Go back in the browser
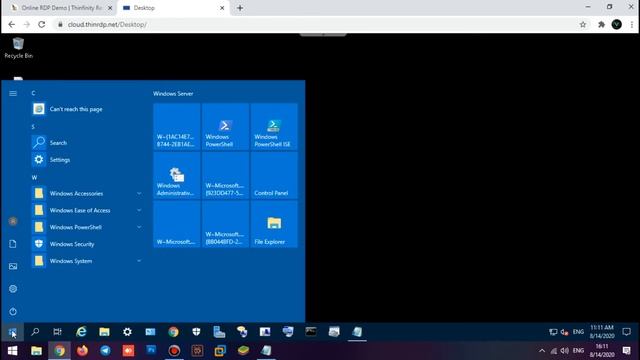 11,24
